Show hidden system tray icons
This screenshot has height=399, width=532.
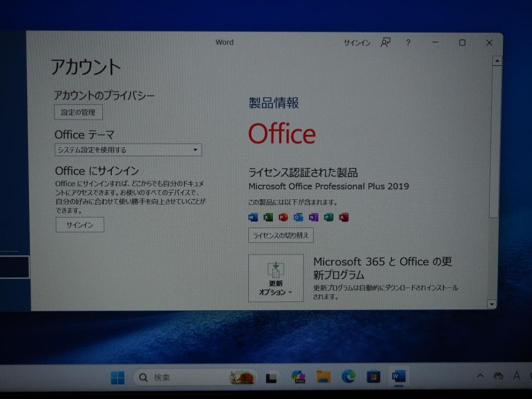click(x=480, y=376)
